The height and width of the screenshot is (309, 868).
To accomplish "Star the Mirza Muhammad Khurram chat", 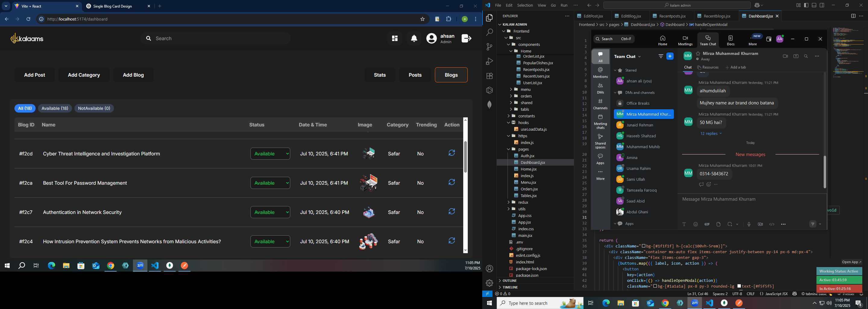I will click(x=698, y=54).
